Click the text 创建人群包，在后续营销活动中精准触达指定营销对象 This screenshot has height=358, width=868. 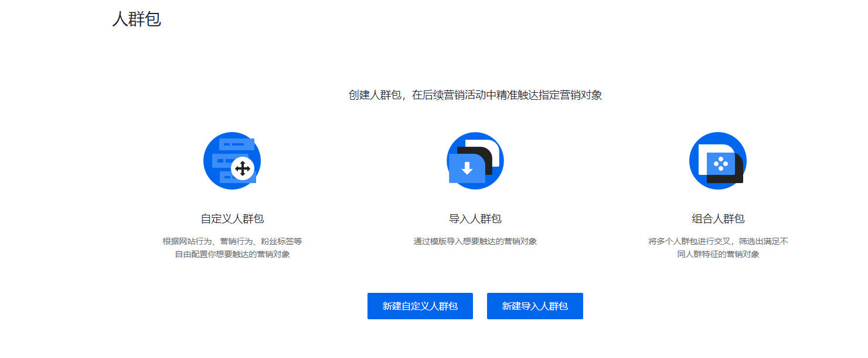[x=475, y=95]
